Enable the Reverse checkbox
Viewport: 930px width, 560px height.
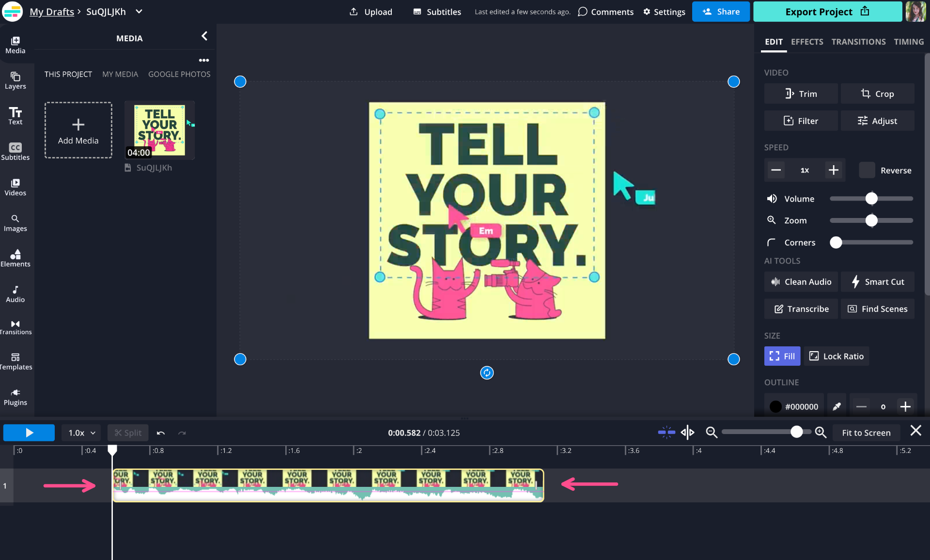pyautogui.click(x=867, y=170)
